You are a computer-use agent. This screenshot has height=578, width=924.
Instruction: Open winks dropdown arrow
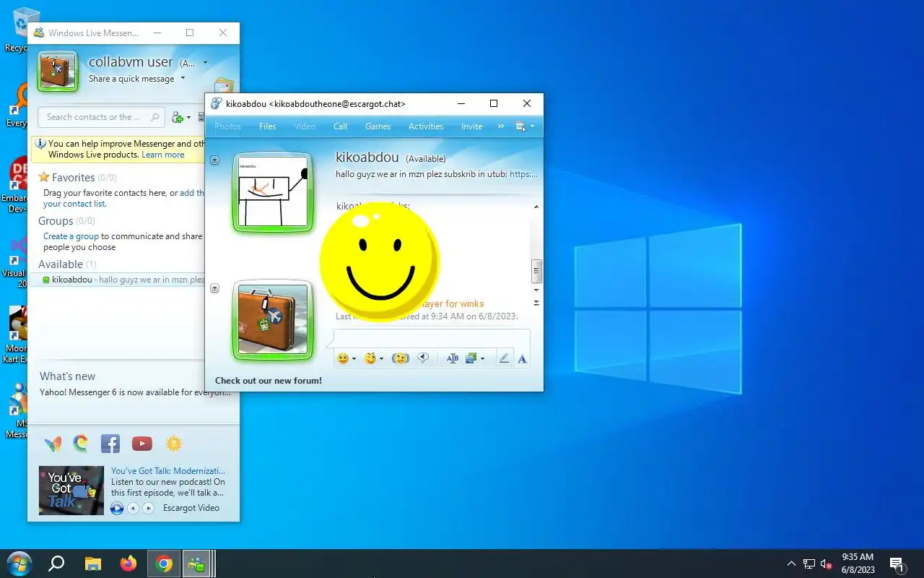(381, 359)
